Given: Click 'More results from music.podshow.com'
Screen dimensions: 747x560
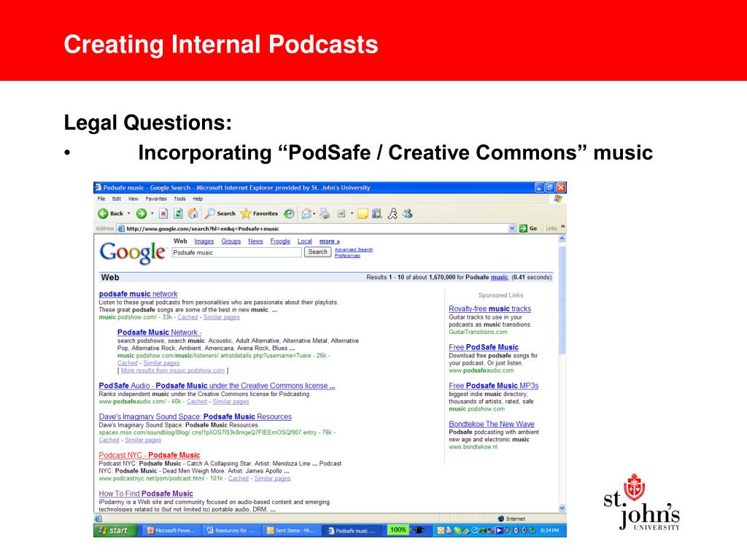Looking at the screenshot, I should click(172, 370).
